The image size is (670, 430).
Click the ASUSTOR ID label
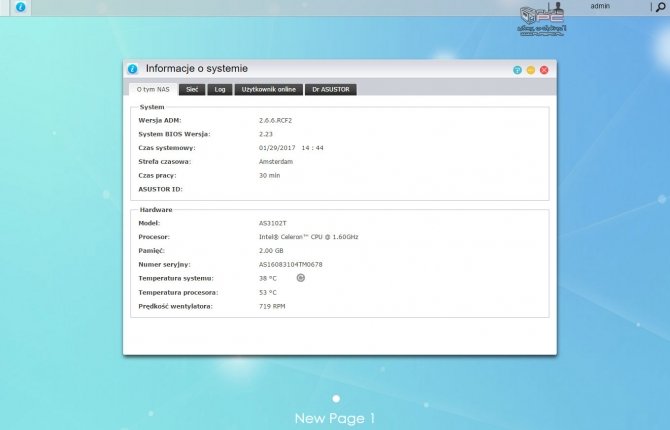point(160,189)
